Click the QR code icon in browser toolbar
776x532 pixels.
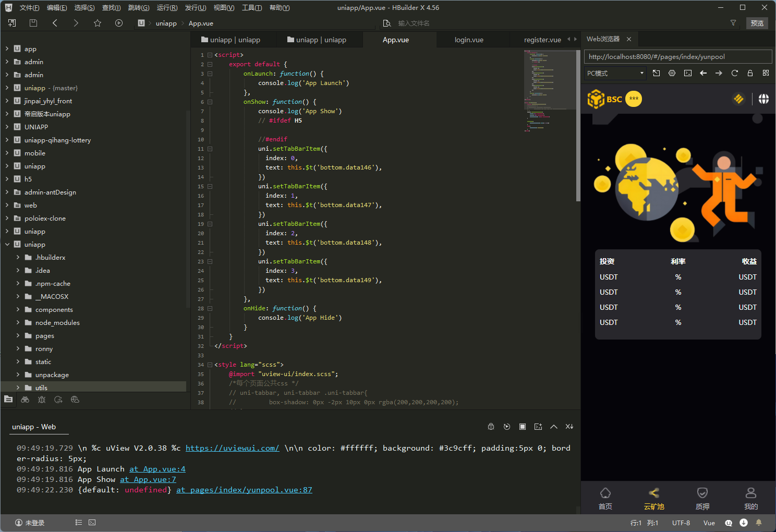coord(766,73)
